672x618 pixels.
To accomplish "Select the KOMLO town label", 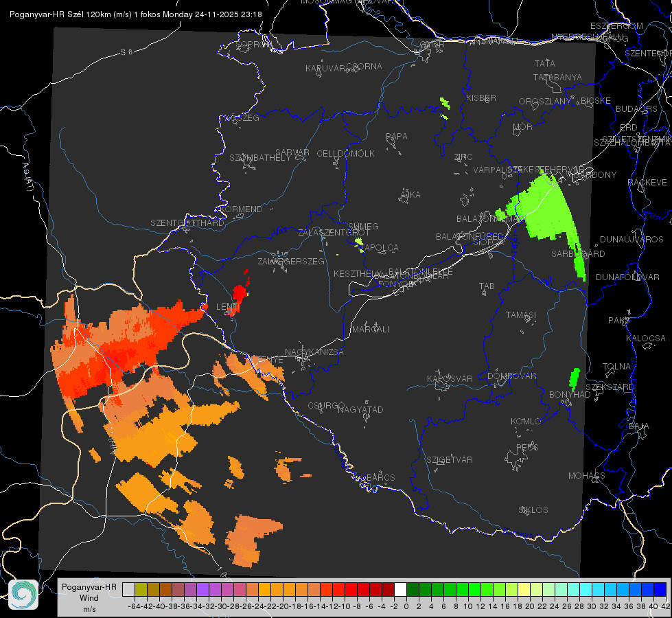I will (526, 422).
